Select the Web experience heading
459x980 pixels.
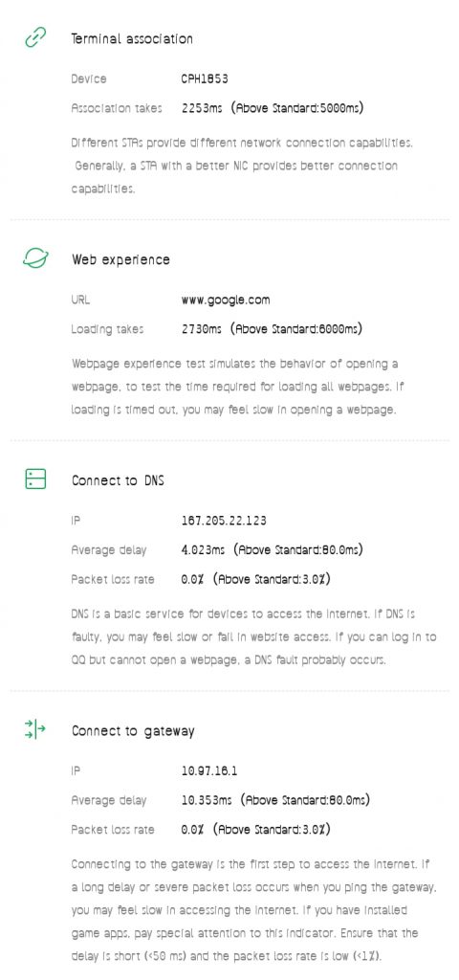point(120,259)
